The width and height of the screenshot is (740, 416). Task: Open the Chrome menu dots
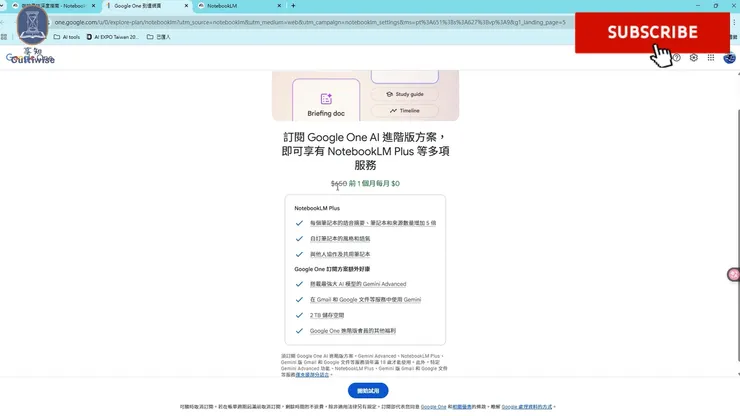(x=734, y=22)
